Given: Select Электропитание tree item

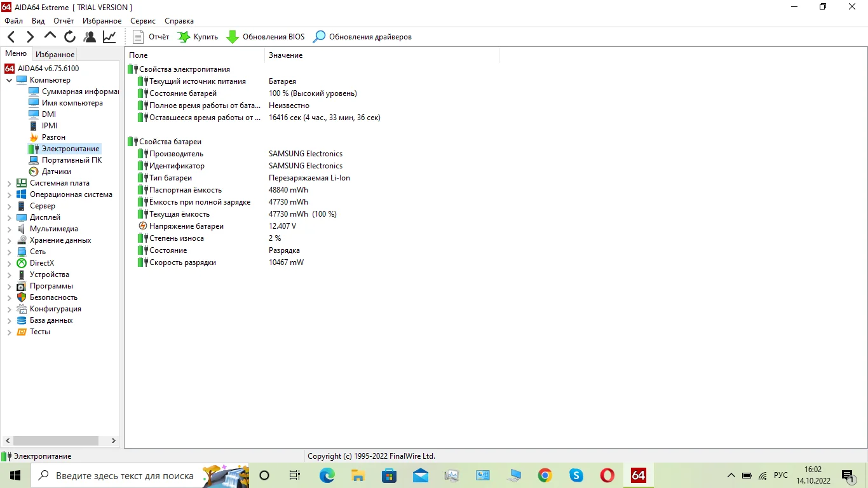Looking at the screenshot, I should 64,149.
